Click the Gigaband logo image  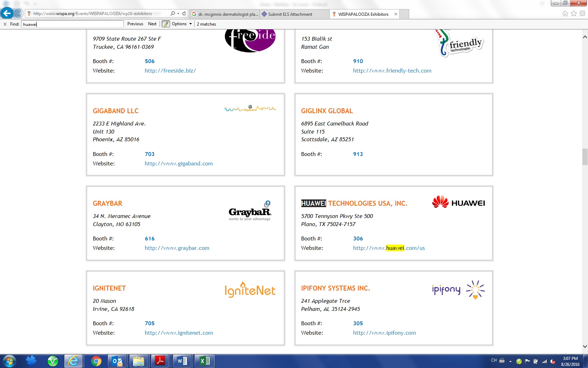pos(250,108)
